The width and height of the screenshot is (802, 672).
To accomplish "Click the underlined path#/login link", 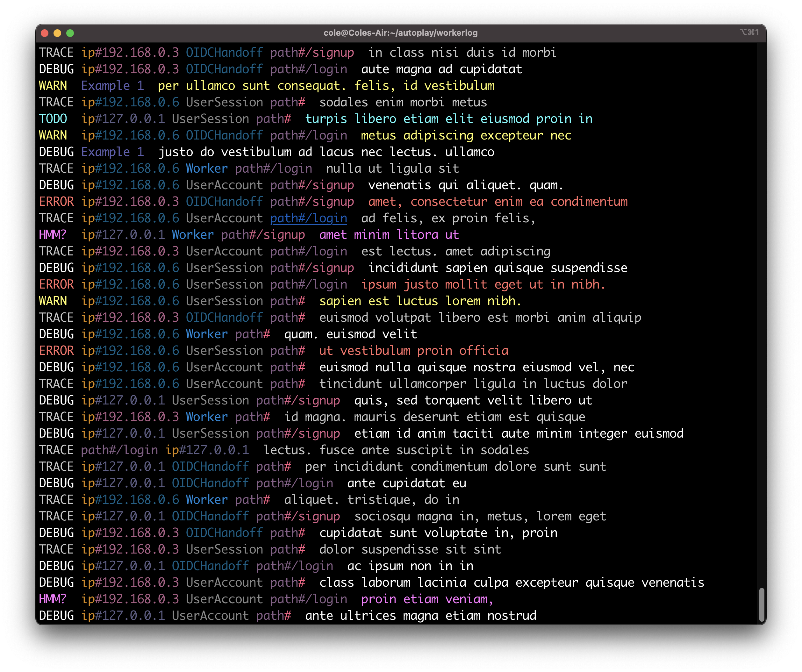I will click(308, 218).
